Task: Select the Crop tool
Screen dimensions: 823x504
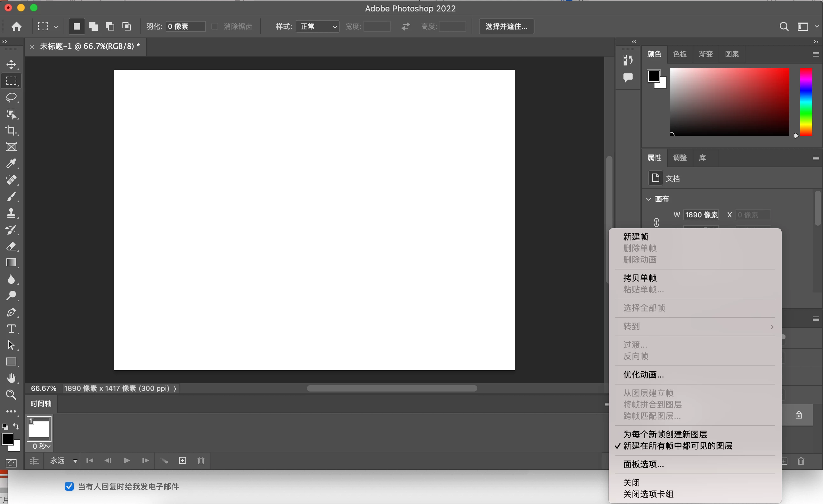Action: [x=11, y=130]
